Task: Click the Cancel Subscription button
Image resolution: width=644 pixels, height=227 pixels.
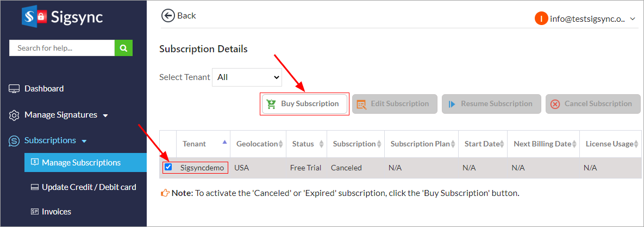Action: [592, 104]
